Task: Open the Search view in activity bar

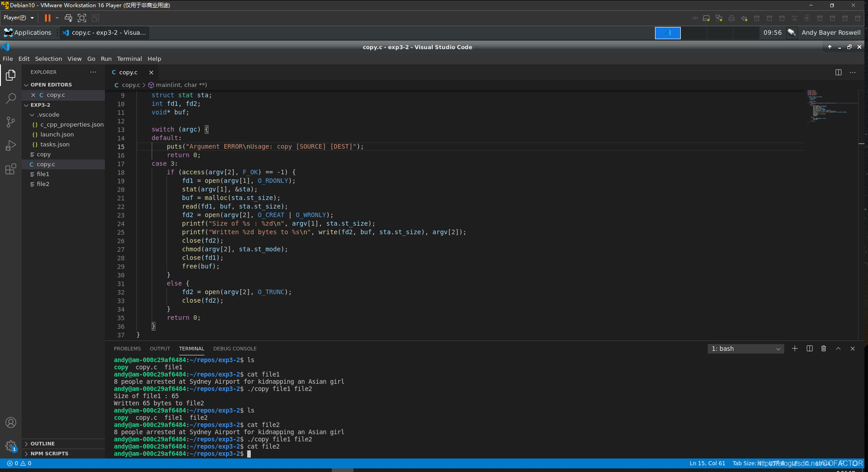Action: (x=11, y=98)
